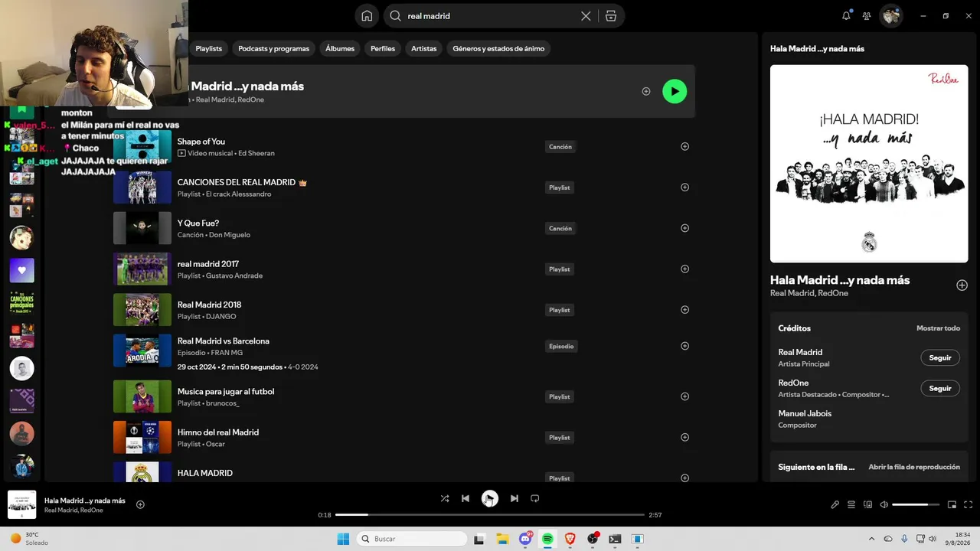The height and width of the screenshot is (551, 980).
Task: Open the Browse icon beside search
Action: click(x=610, y=16)
